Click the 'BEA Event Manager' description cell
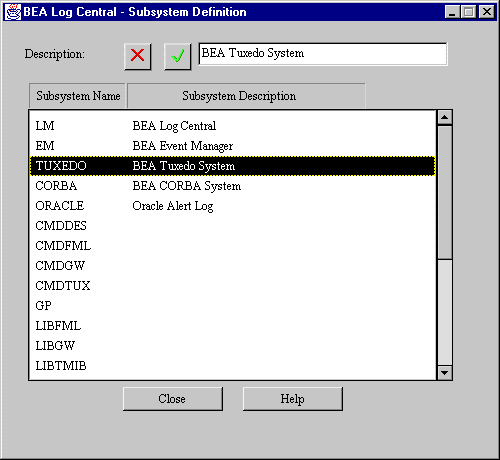Image resolution: width=500 pixels, height=460 pixels. [x=183, y=146]
